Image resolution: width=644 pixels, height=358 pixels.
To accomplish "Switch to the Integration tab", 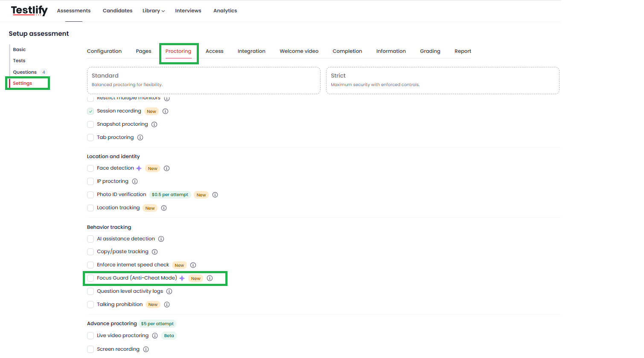I will click(251, 51).
